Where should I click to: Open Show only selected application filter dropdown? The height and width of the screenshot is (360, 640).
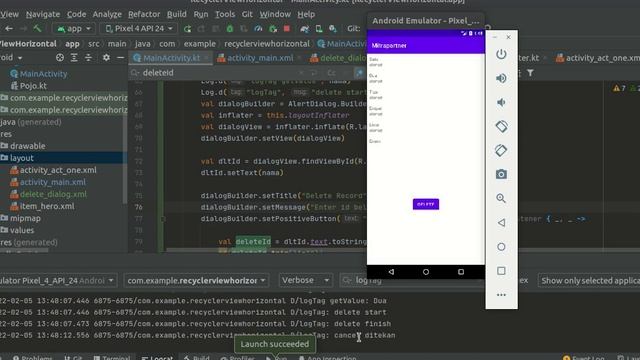click(589, 281)
